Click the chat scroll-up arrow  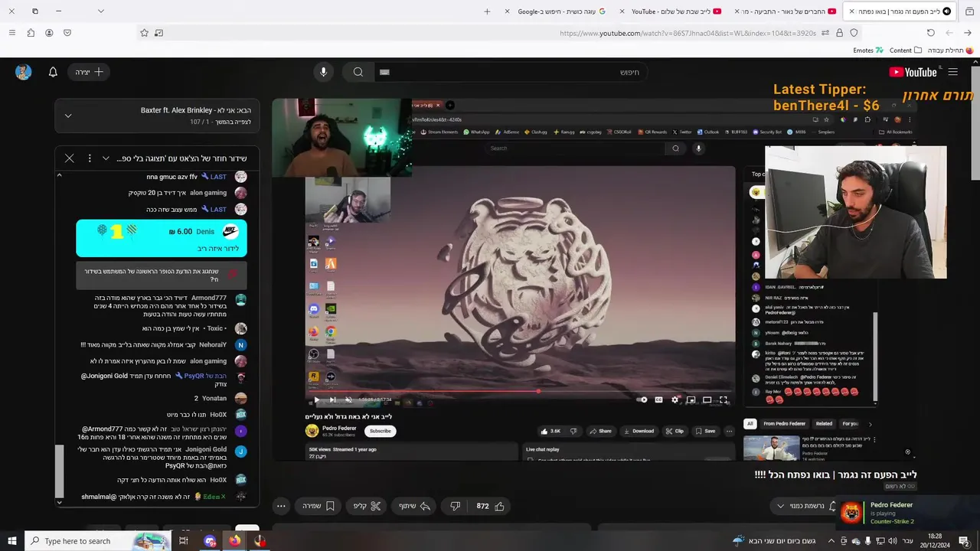click(x=59, y=175)
